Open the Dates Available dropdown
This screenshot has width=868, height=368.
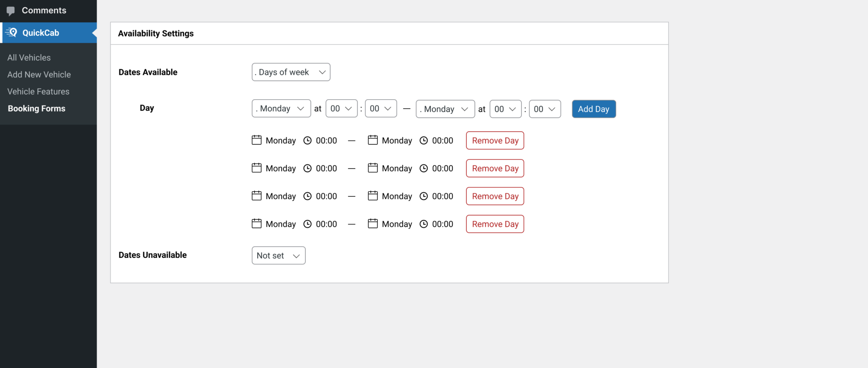[x=291, y=72]
